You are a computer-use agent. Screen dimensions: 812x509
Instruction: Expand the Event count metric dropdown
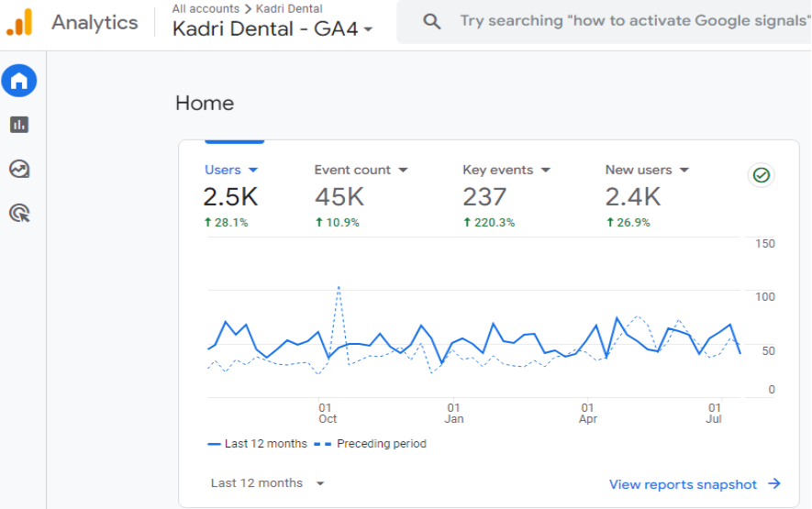[403, 170]
